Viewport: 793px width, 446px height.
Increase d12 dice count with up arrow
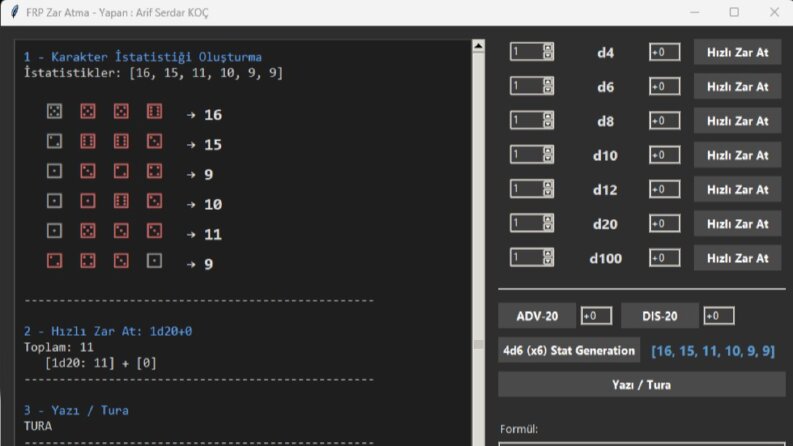coord(548,185)
